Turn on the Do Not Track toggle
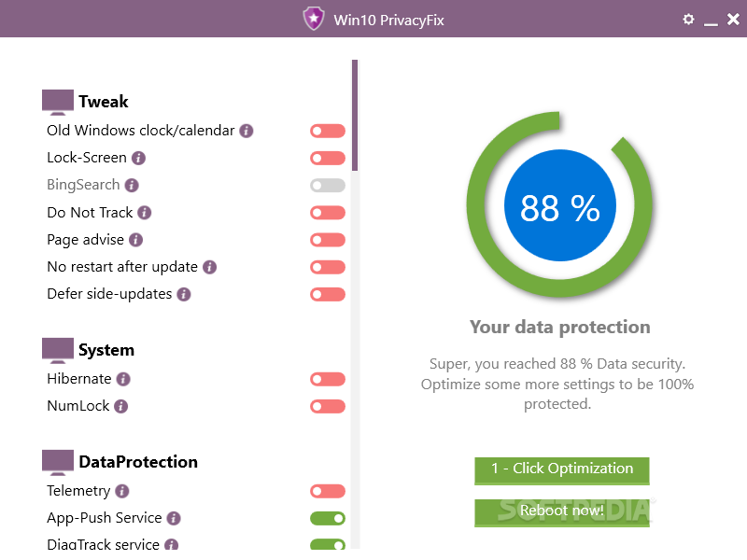The width and height of the screenshot is (747, 560). (328, 213)
